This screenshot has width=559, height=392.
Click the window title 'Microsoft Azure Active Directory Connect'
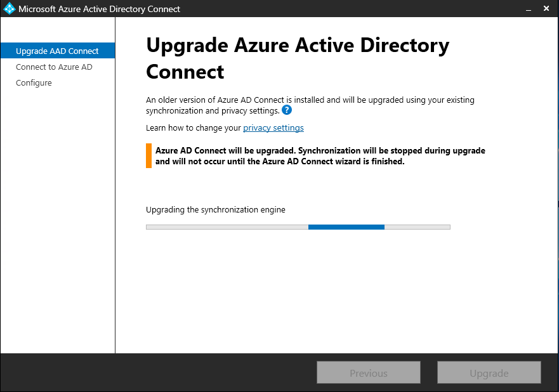pos(100,9)
